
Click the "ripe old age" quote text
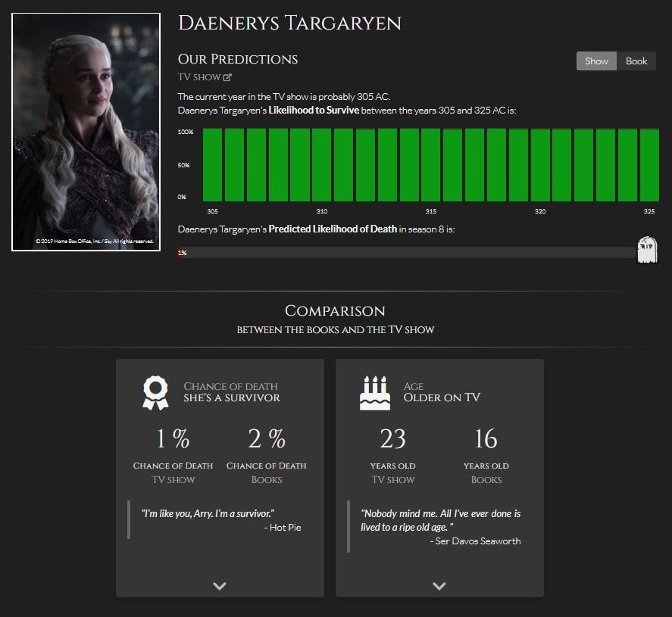(441, 520)
